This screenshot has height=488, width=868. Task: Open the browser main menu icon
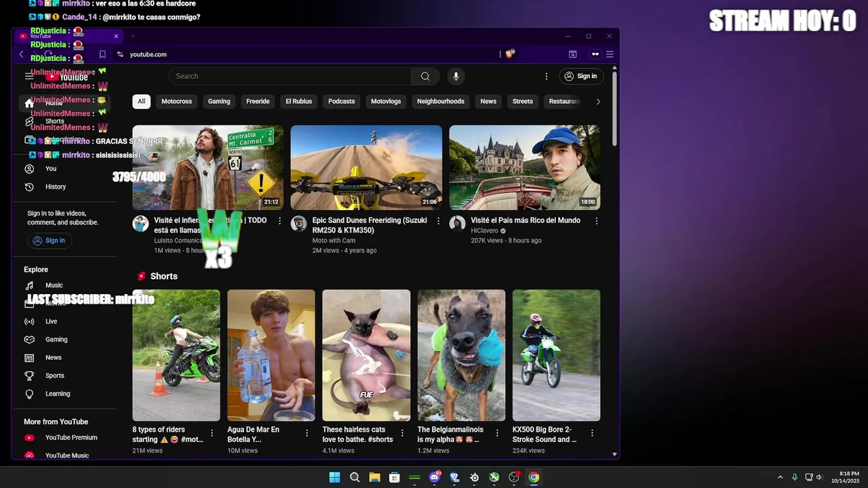point(610,54)
